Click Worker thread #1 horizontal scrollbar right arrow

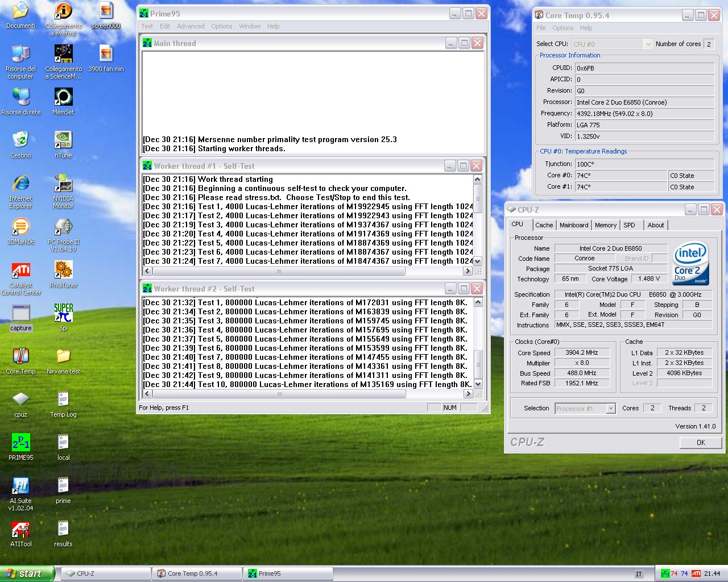click(x=468, y=271)
